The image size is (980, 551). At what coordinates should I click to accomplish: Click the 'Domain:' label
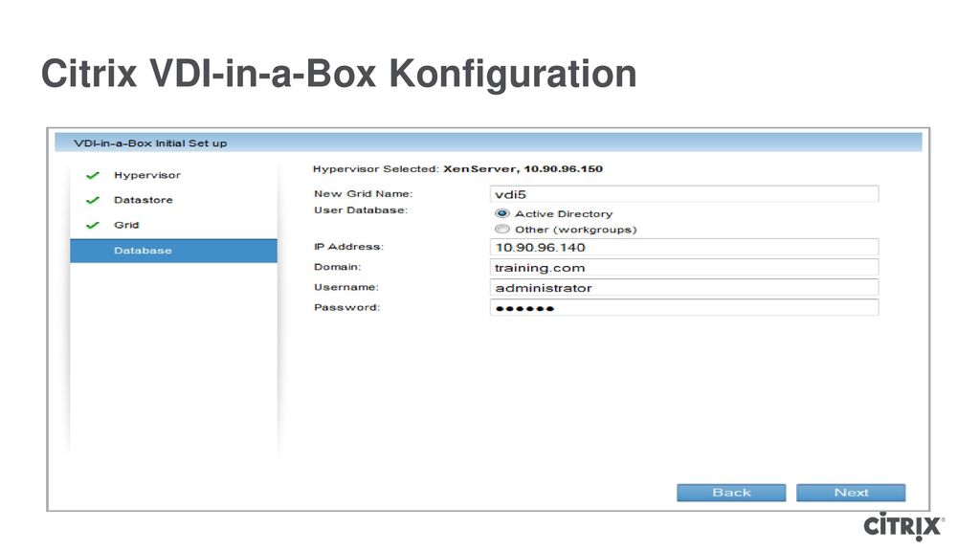point(338,267)
